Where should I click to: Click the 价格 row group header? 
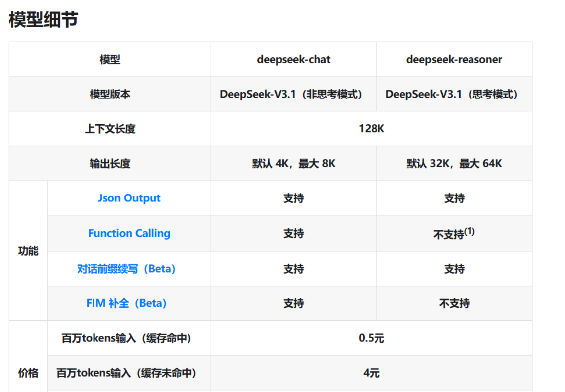(x=28, y=373)
